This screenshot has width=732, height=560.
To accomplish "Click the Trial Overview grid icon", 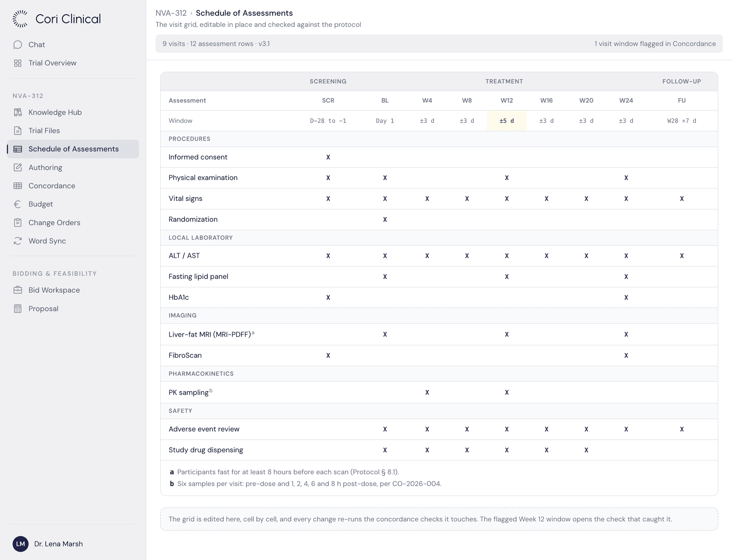I will [18, 63].
